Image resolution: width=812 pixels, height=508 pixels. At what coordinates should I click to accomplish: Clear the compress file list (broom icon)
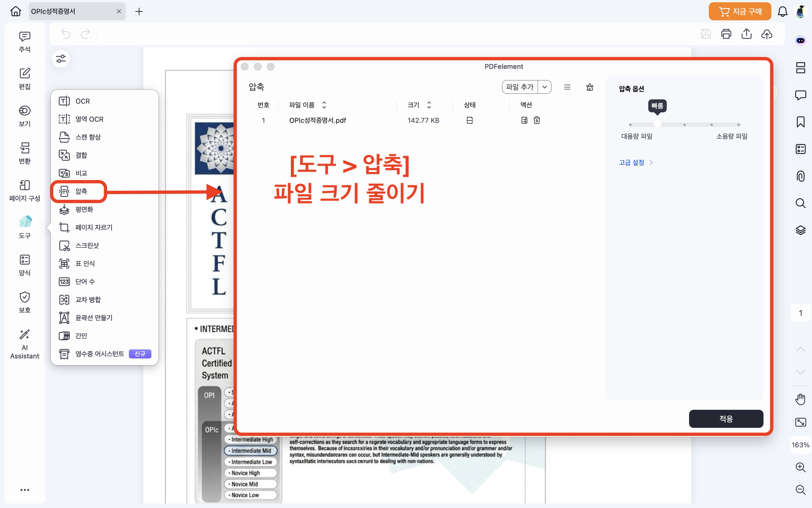[590, 87]
